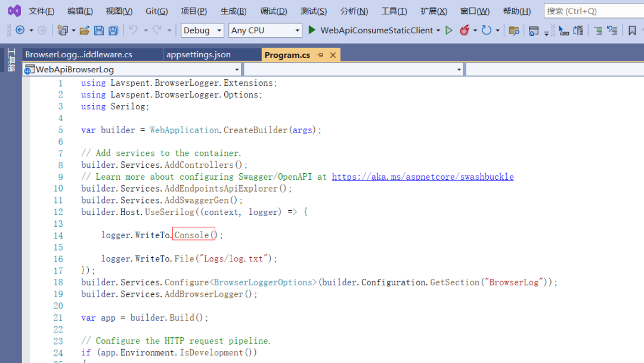Click AddBrowserLogger on line 19
Viewport: 644px width, 363px height.
pyautogui.click(x=204, y=294)
